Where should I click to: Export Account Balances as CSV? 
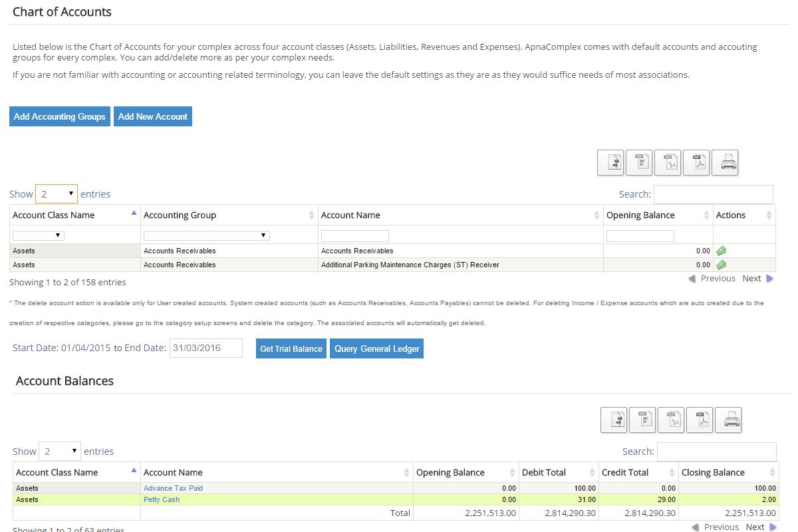pyautogui.click(x=642, y=420)
